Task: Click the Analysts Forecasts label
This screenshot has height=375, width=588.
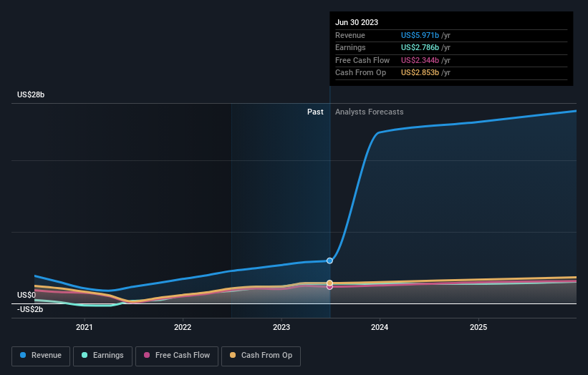Action: 370,112
